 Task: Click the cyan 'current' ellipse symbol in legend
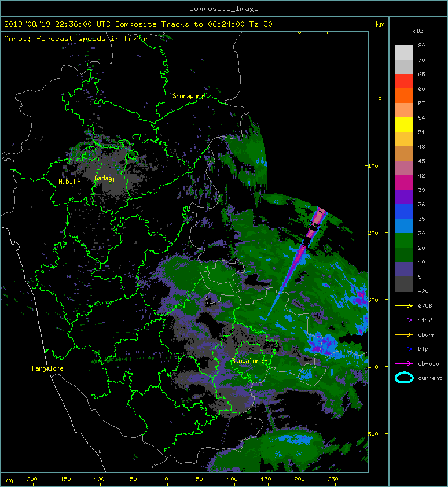point(404,378)
